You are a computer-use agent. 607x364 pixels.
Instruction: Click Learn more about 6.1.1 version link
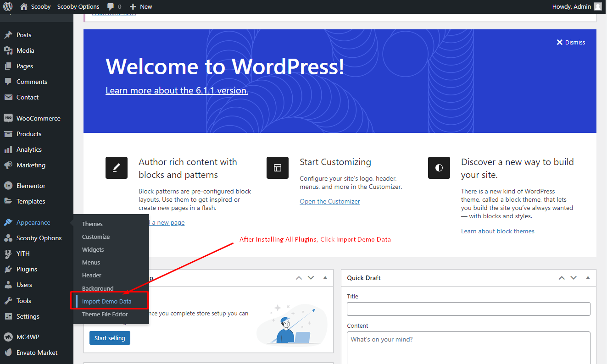point(177,90)
